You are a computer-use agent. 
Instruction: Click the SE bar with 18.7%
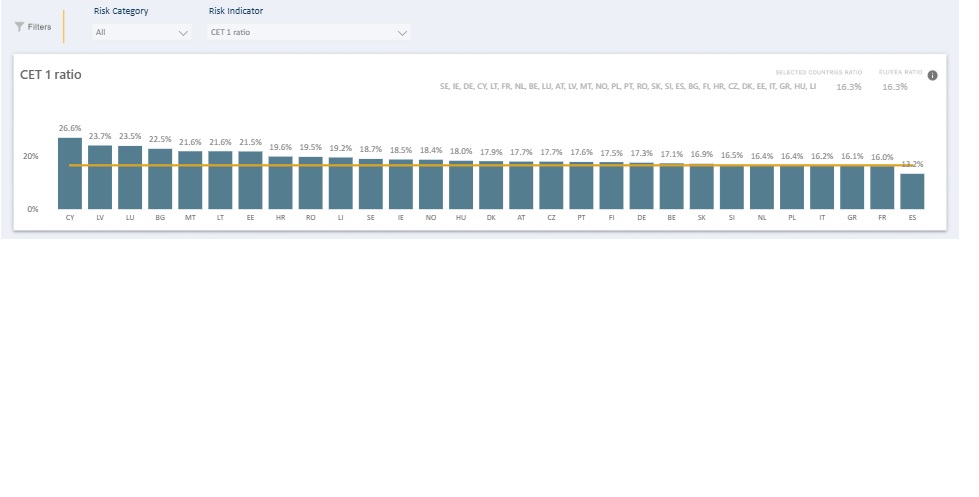[371, 184]
